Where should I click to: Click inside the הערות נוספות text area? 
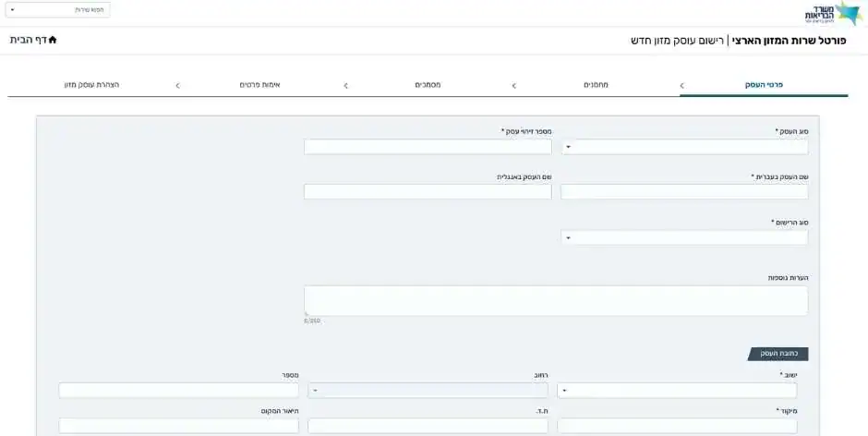556,300
